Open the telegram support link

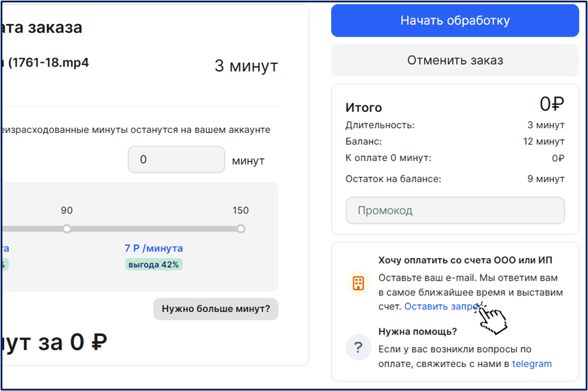(532, 363)
